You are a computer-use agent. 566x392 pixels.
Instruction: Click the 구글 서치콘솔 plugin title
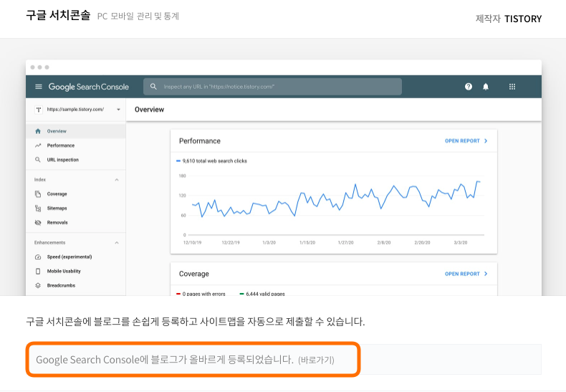58,15
